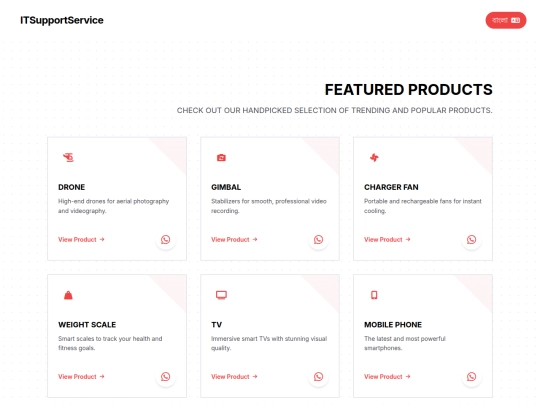540x405 pixels.
Task: Click the phone icon on Mobile Phone card
Action: [374, 295]
